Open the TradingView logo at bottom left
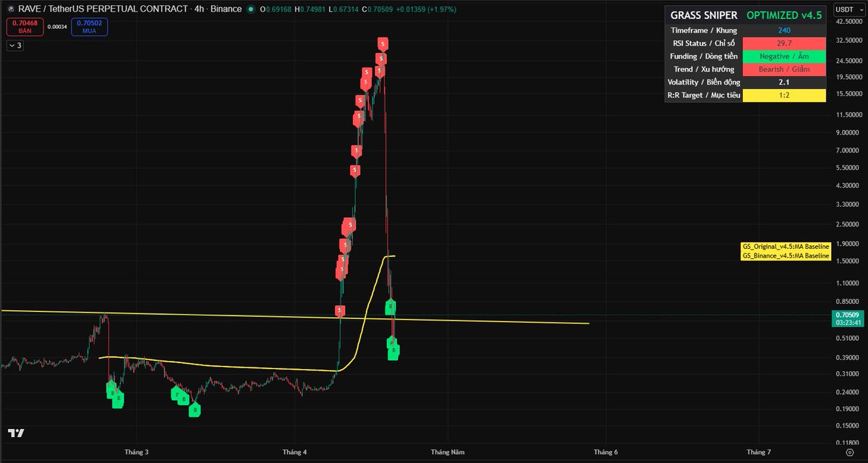868x463 pixels. (16, 433)
